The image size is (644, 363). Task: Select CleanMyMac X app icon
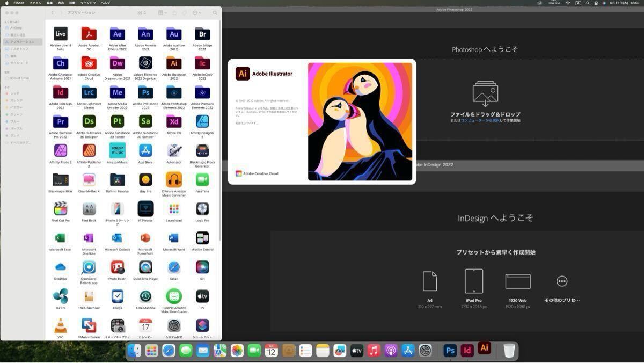point(89,179)
